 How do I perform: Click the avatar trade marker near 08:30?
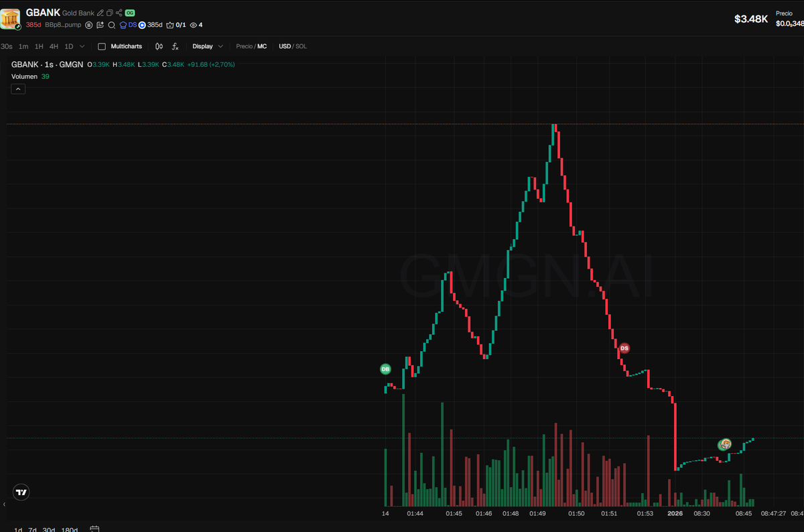(x=725, y=444)
